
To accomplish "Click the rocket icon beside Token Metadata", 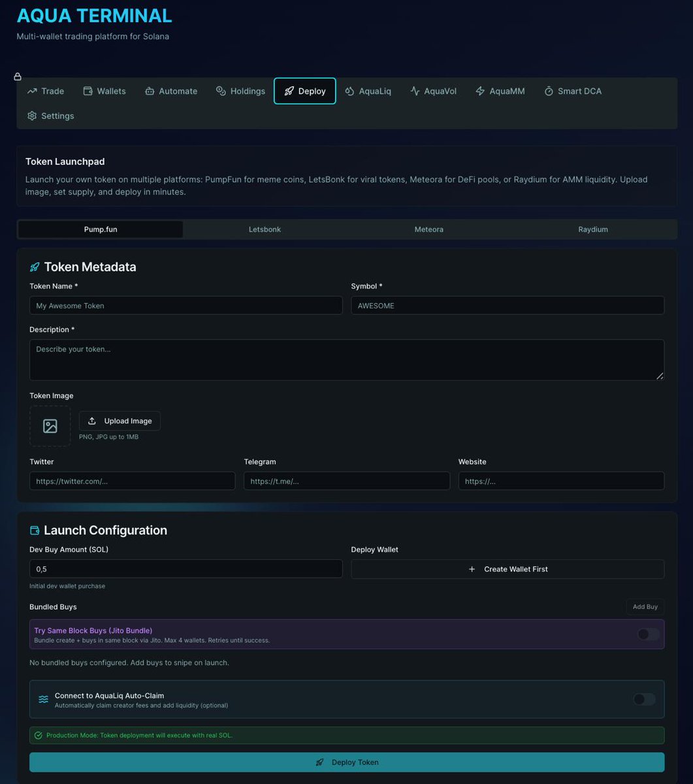I will [x=35, y=267].
